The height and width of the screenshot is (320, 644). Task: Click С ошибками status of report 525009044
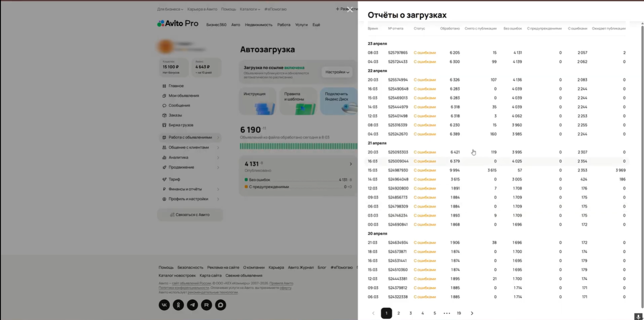(425, 161)
